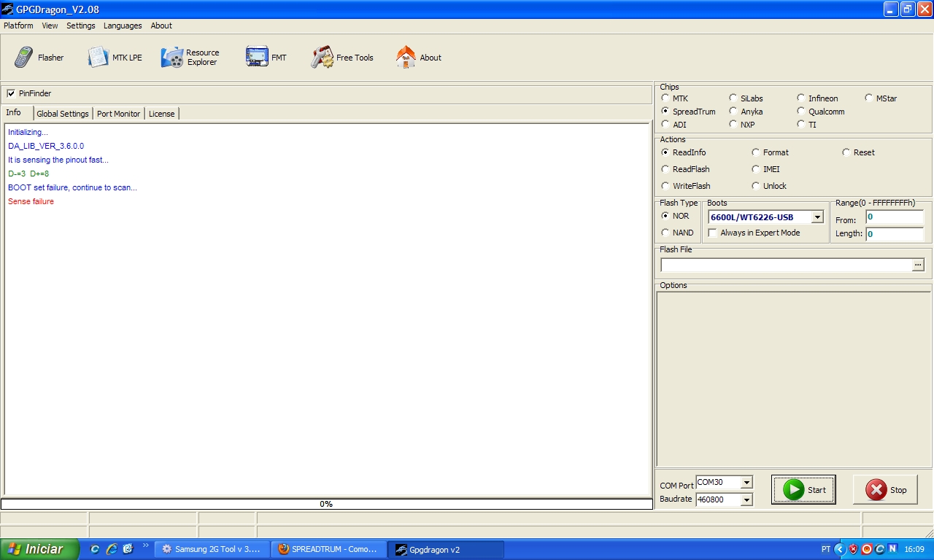The width and height of the screenshot is (934, 560).
Task: Choose the ReadFlash action
Action: coord(665,169)
